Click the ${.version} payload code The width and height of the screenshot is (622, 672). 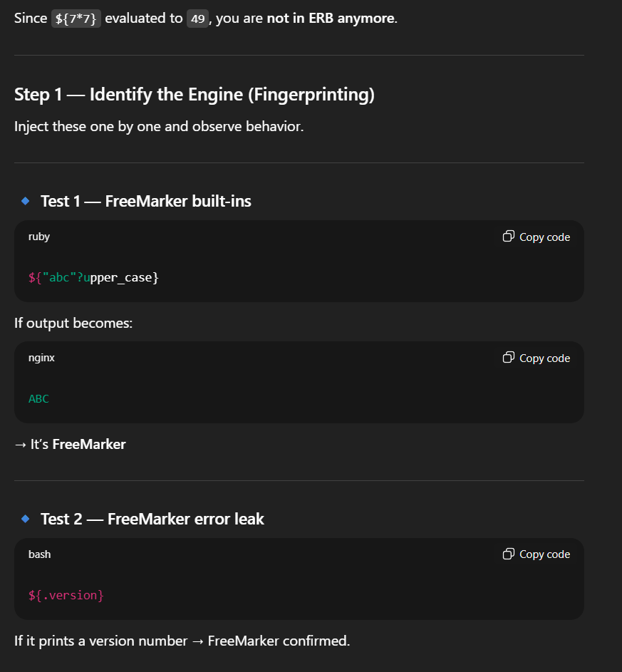66,594
